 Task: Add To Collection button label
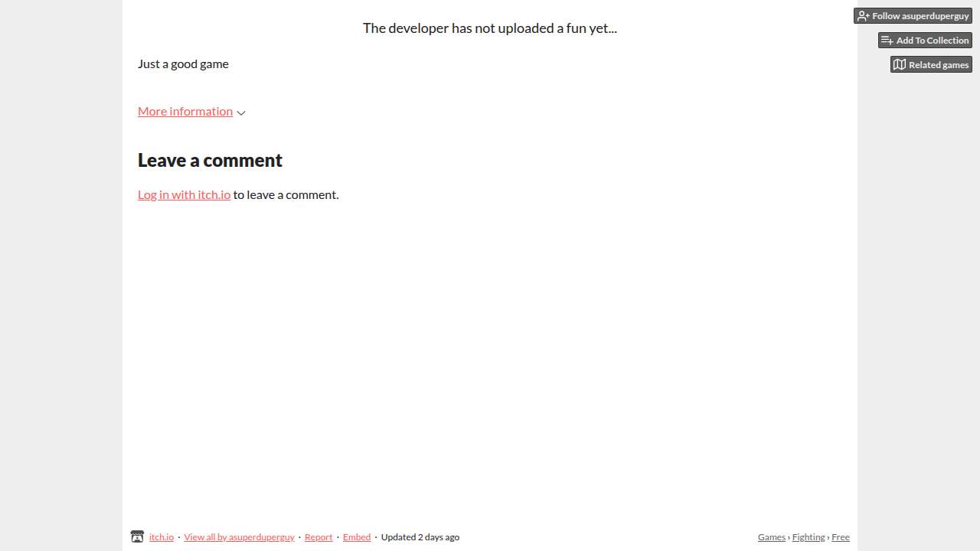tap(933, 41)
